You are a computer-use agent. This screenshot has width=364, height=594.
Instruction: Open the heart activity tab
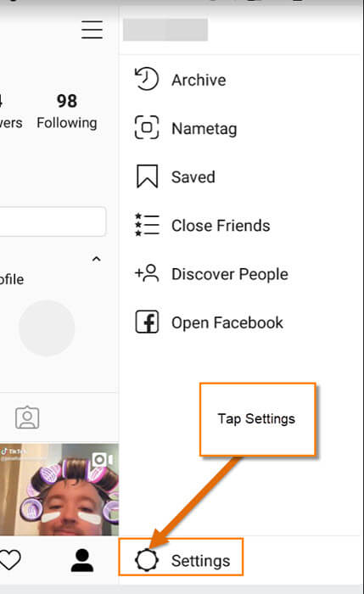click(10, 560)
